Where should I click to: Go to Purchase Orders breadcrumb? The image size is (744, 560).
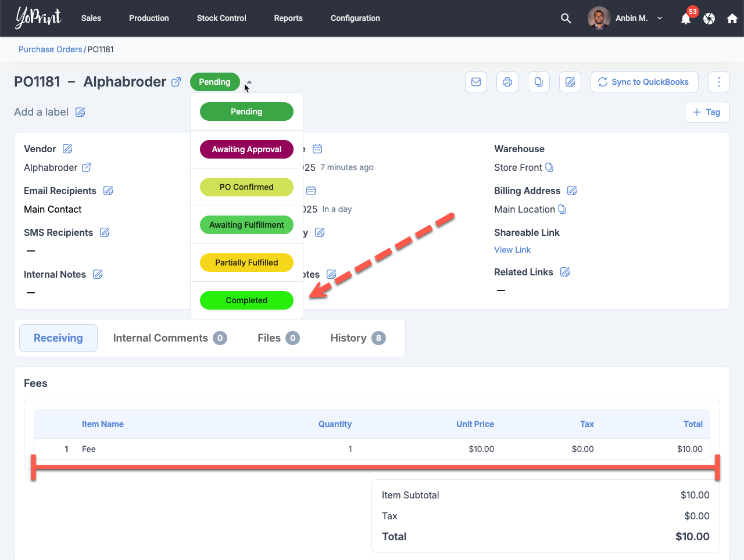(x=50, y=49)
